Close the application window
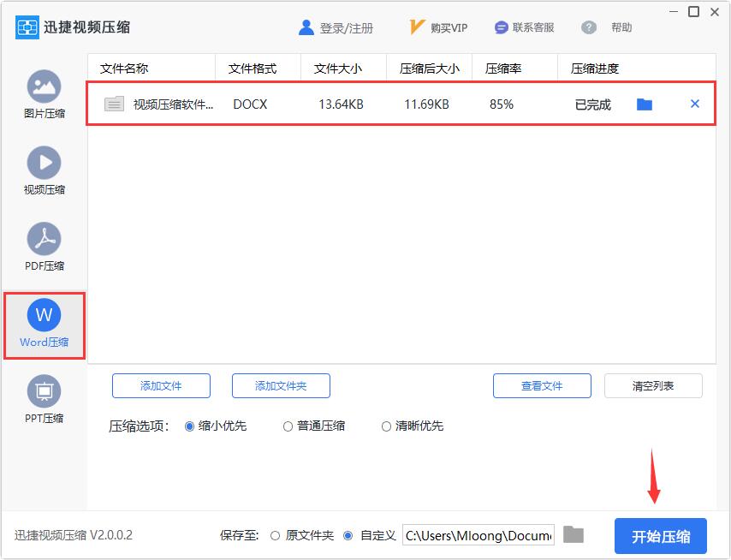 pos(715,12)
